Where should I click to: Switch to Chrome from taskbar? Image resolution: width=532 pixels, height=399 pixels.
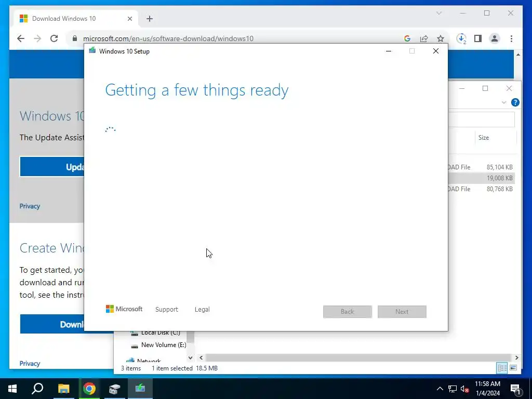coord(89,389)
